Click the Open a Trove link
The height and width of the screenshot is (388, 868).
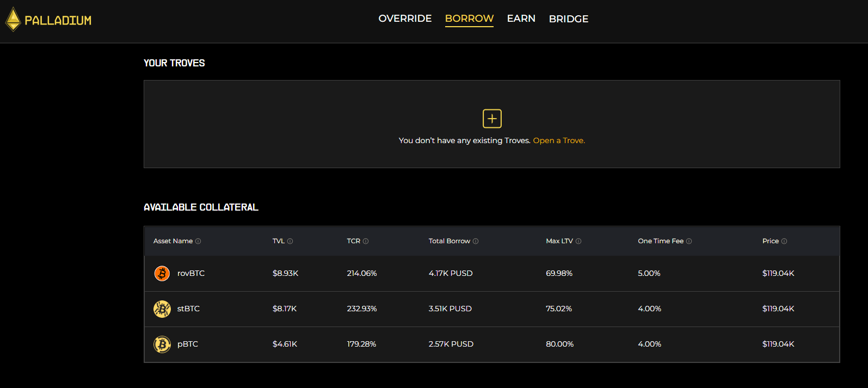pyautogui.click(x=559, y=140)
